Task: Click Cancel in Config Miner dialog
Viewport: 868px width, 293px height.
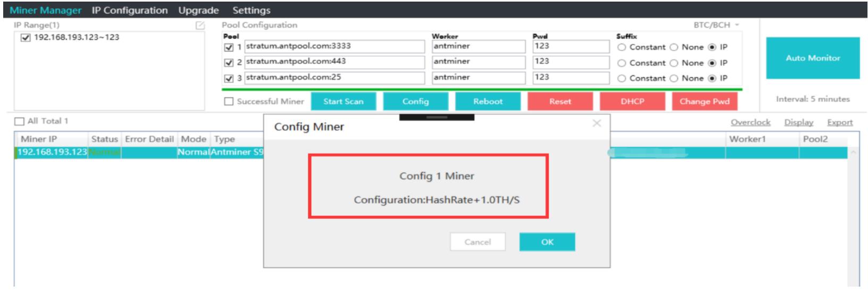Action: pyautogui.click(x=478, y=242)
